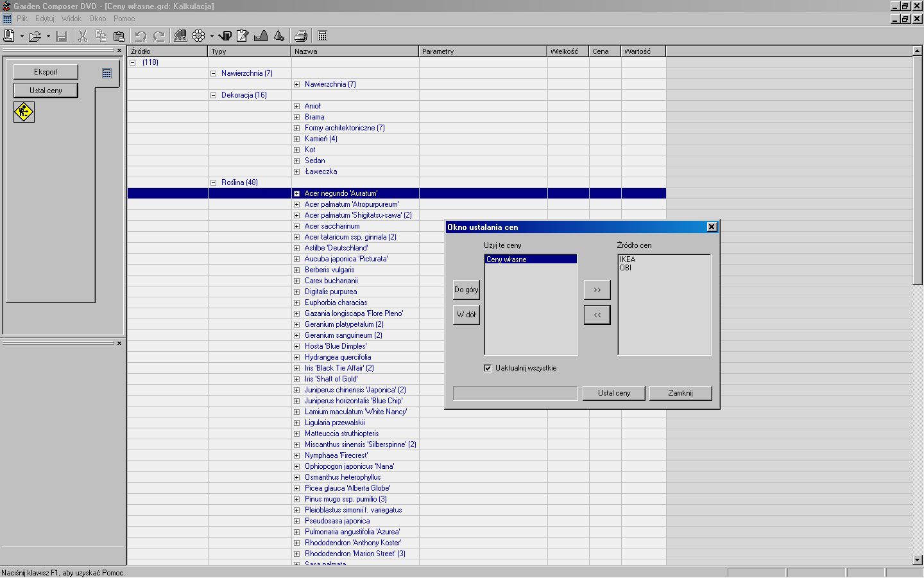The height and width of the screenshot is (578, 924).
Task: Click the open folder toolbar icon
Action: [35, 36]
